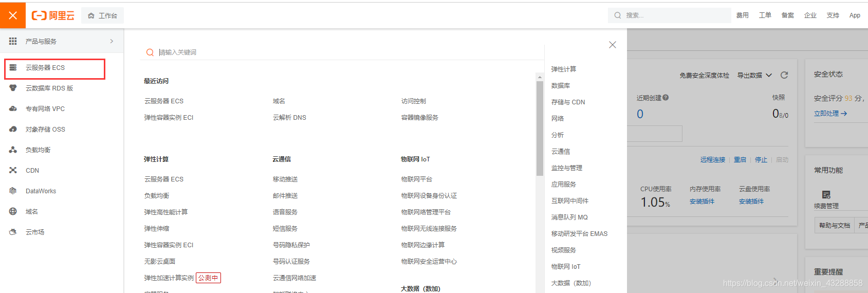Image resolution: width=868 pixels, height=293 pixels.
Task: Jump to 存储与 CDN category
Action: tap(568, 102)
